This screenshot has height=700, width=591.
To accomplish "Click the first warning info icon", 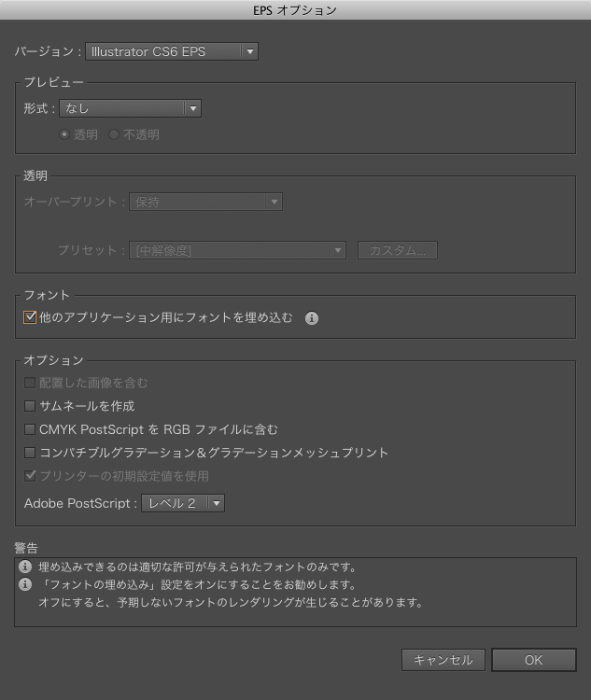I will tap(25, 567).
